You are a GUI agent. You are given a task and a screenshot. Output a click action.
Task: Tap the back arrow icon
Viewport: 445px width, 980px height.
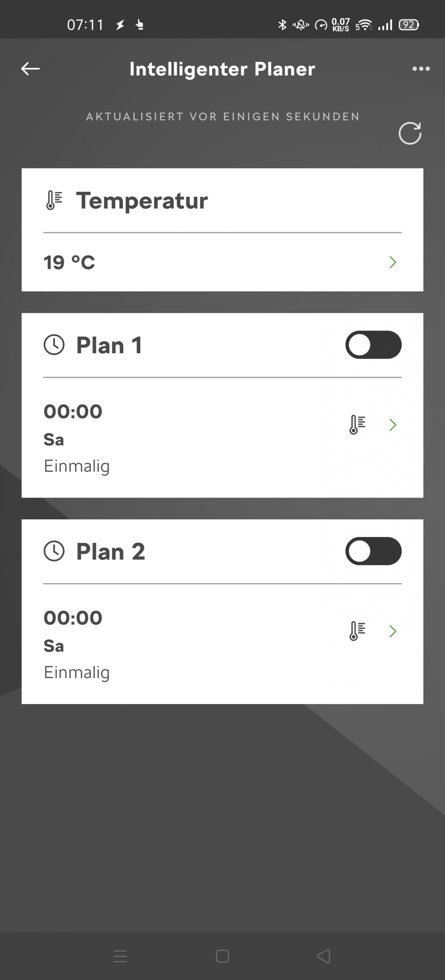point(30,69)
